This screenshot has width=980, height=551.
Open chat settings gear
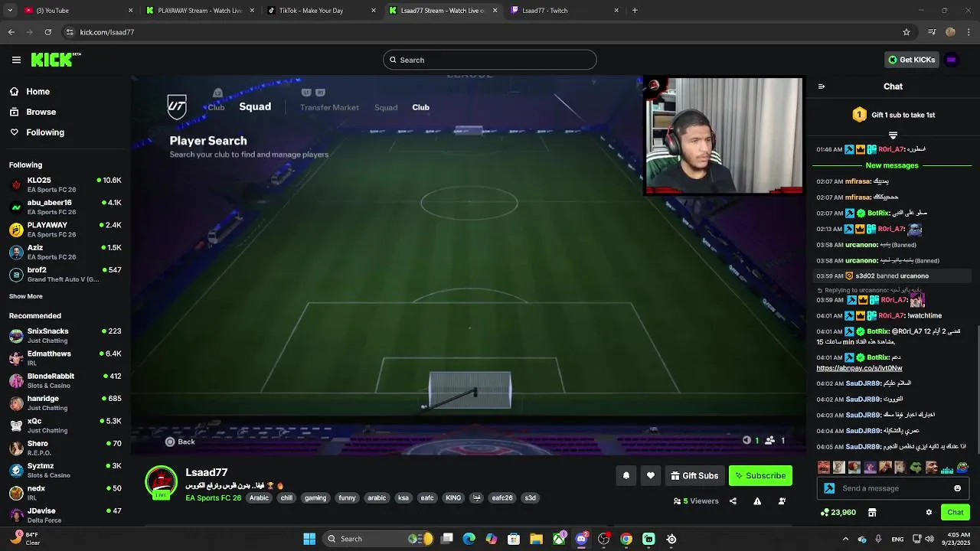[x=929, y=512]
